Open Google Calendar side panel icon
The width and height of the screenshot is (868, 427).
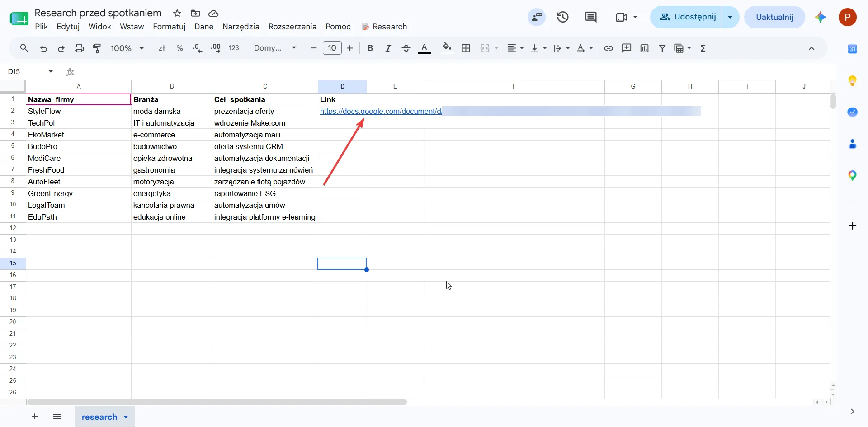tap(852, 49)
